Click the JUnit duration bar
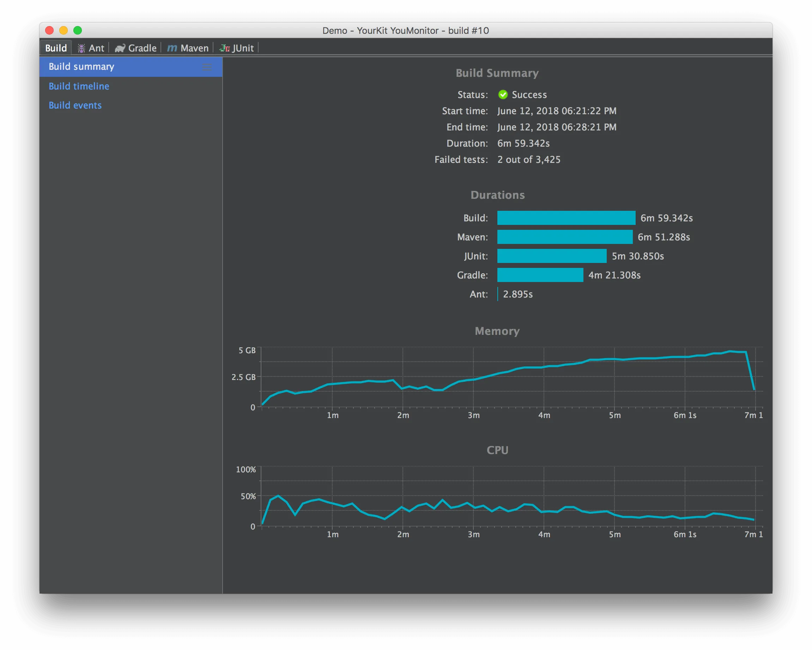812x650 pixels. [551, 256]
